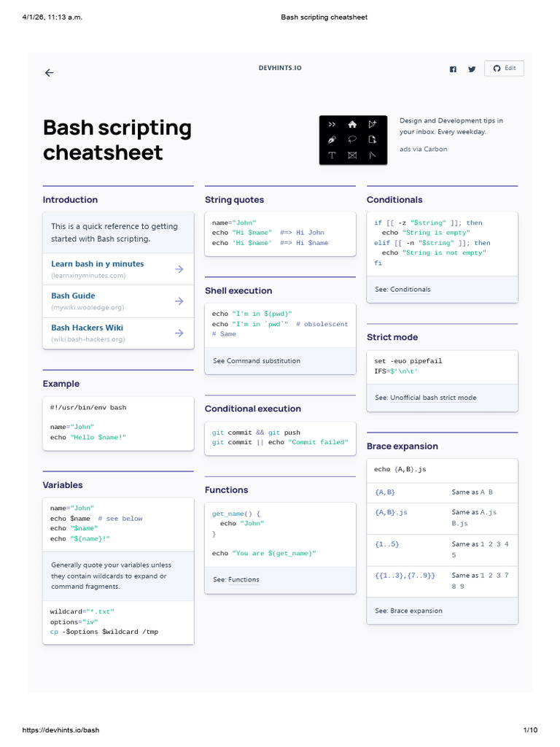Open the Carbon ad thumbnail image
This screenshot has height=747, width=560.
(x=353, y=140)
